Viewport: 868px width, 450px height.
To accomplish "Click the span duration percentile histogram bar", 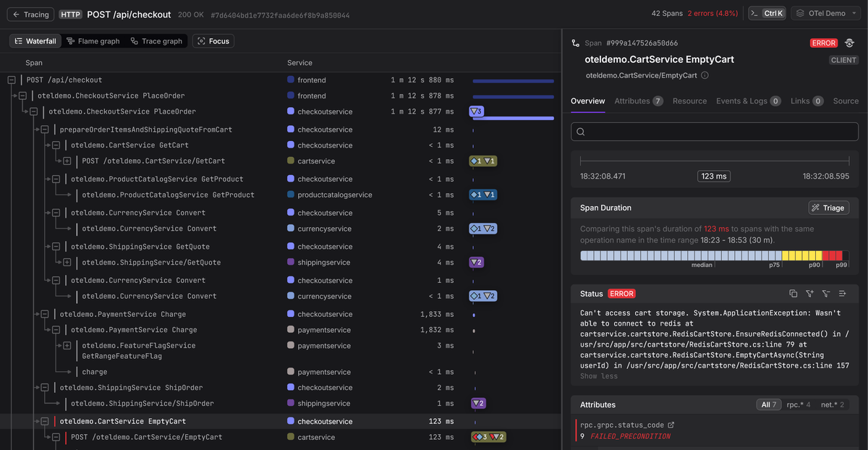I will coord(714,255).
